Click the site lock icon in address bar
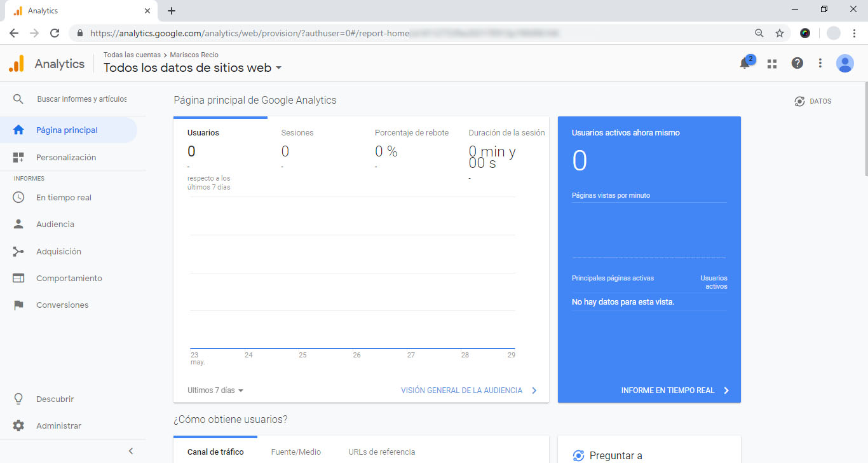868x463 pixels. point(80,33)
